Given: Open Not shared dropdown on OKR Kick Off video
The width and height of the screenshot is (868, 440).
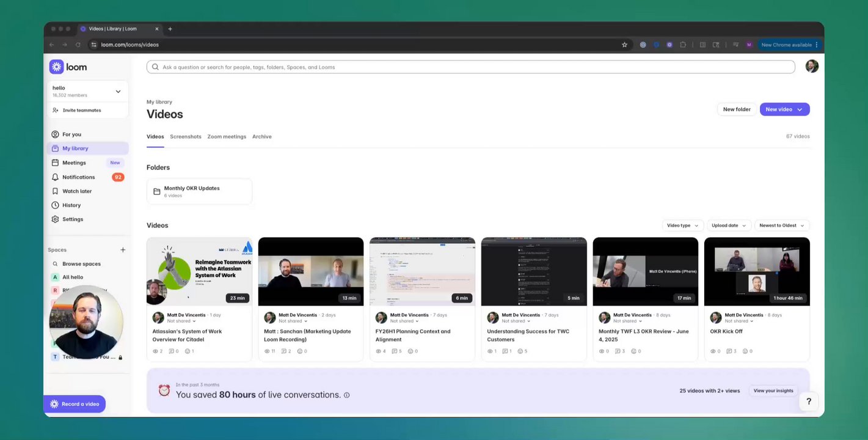Looking at the screenshot, I should coord(739,321).
